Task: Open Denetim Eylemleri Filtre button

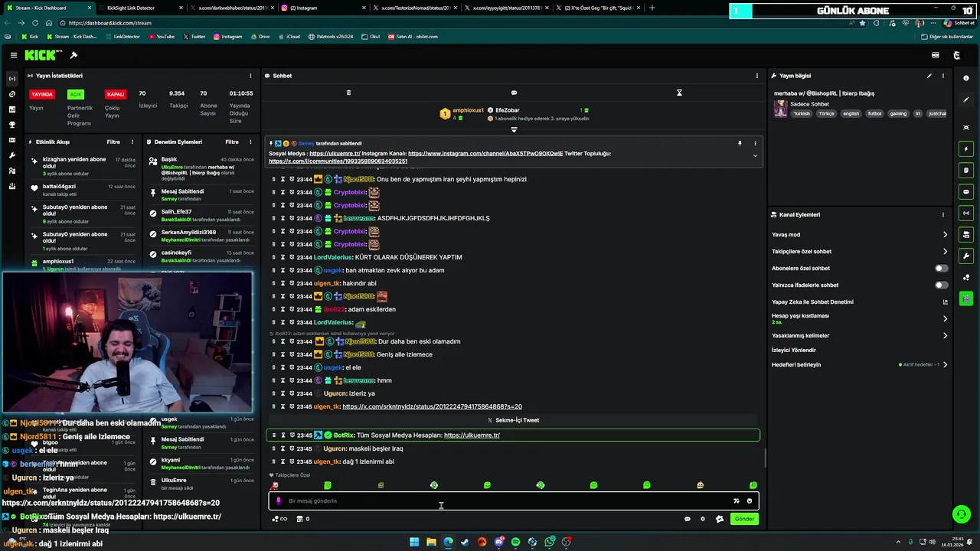Action: [232, 142]
